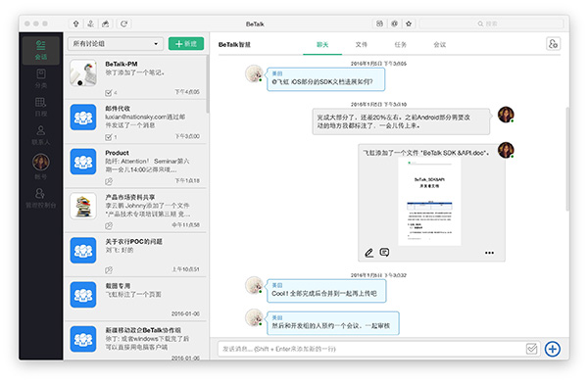The image size is (588, 382).
Task: Click the grid layout icon in the title bar
Action: click(379, 24)
